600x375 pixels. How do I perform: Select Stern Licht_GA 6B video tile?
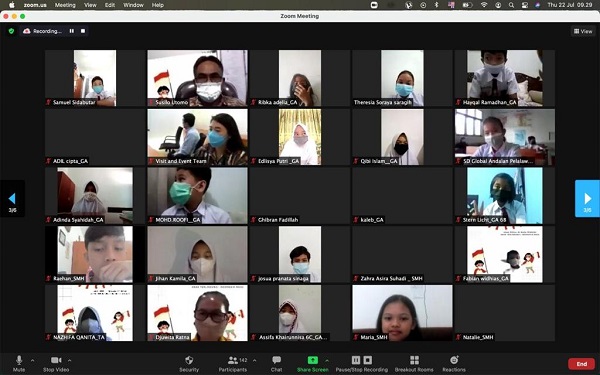click(x=505, y=196)
